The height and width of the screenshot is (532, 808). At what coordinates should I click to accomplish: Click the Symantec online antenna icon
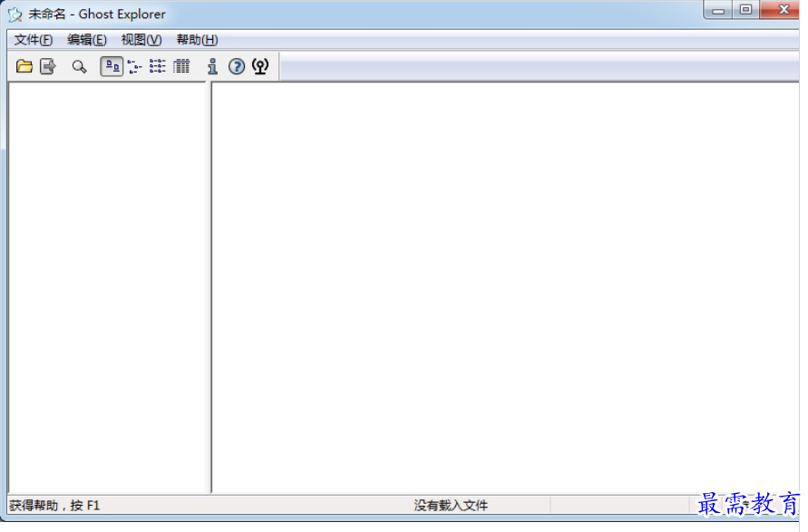point(260,66)
